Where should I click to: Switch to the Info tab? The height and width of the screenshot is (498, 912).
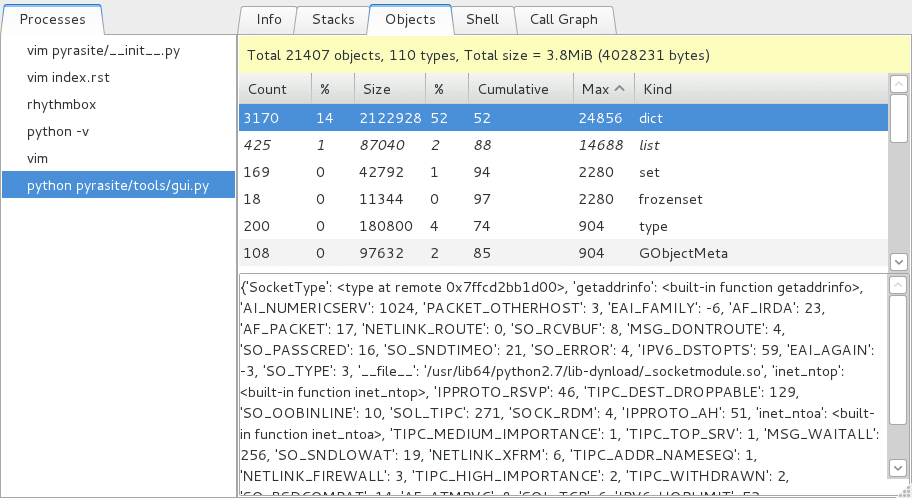(269, 19)
